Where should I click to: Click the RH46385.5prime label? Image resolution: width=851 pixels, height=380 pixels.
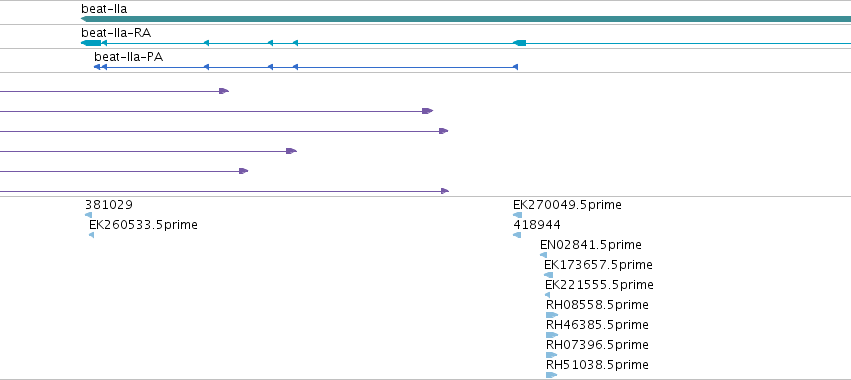[597, 325]
